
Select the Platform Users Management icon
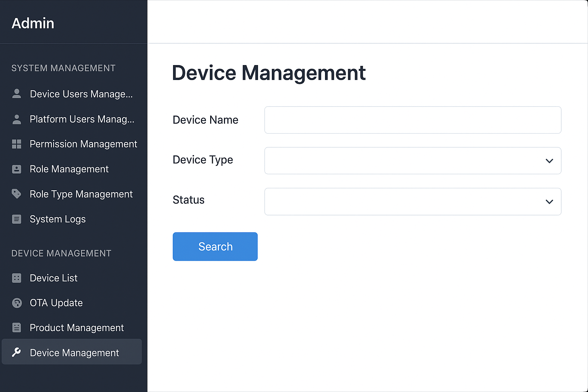(x=16, y=119)
